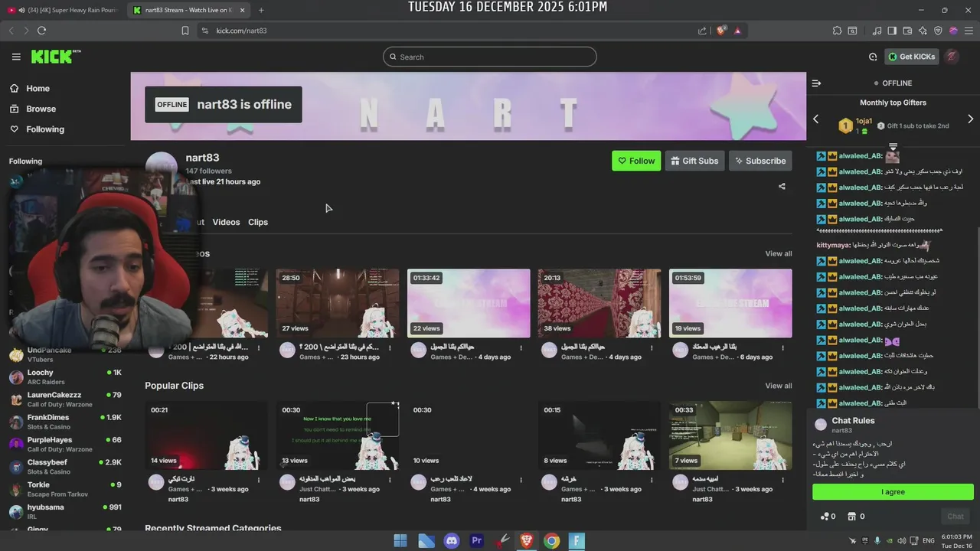Open options for the 22 hours ago video
The width and height of the screenshot is (980, 551).
tap(260, 347)
